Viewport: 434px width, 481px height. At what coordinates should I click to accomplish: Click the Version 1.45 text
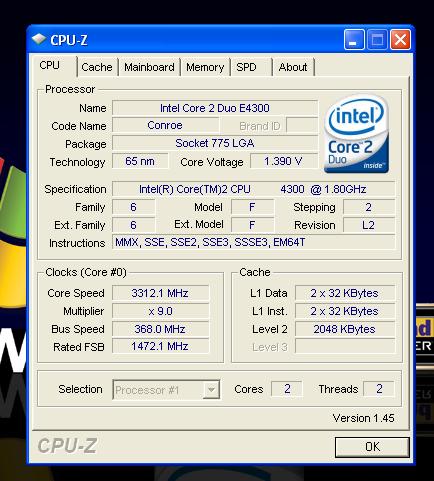point(363,418)
